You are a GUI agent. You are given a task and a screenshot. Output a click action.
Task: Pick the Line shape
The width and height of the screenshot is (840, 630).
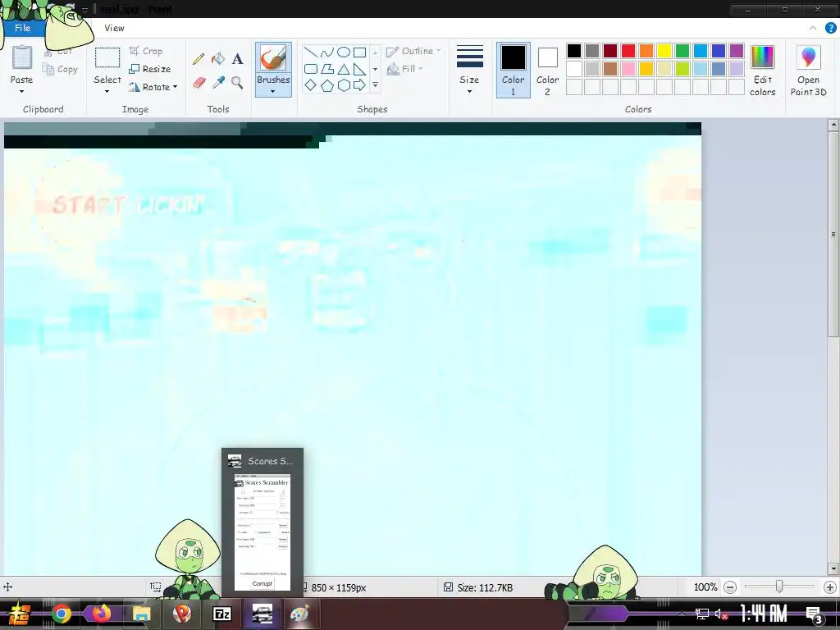point(311,52)
